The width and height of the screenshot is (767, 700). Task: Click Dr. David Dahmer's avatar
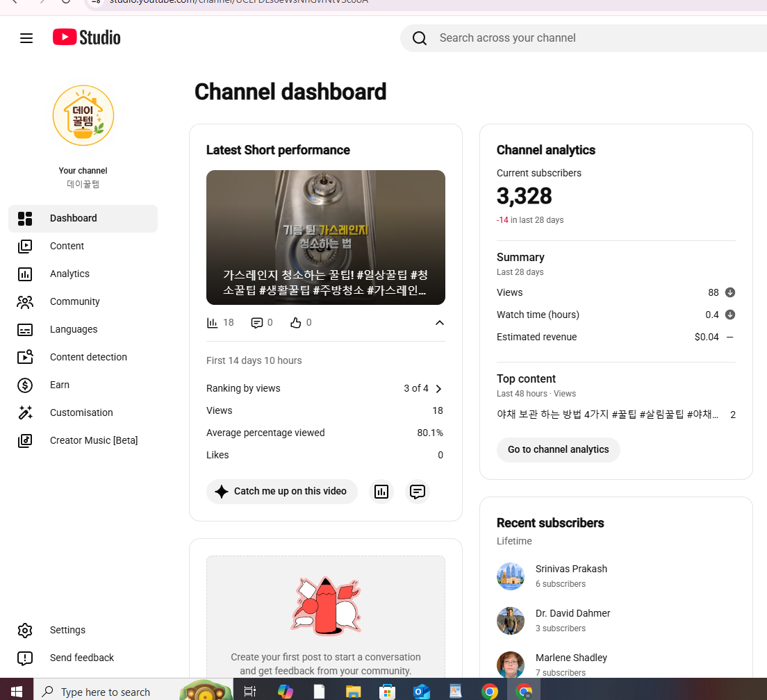click(x=510, y=621)
